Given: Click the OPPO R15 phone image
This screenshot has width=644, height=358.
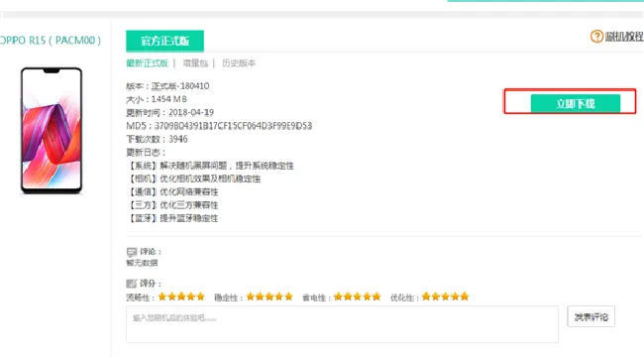Looking at the screenshot, I should pos(52,130).
